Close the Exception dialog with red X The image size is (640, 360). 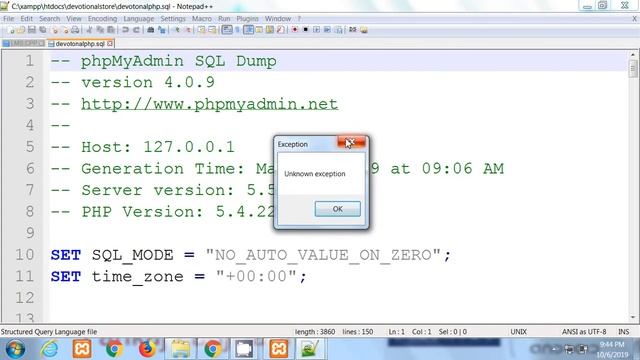[351, 142]
